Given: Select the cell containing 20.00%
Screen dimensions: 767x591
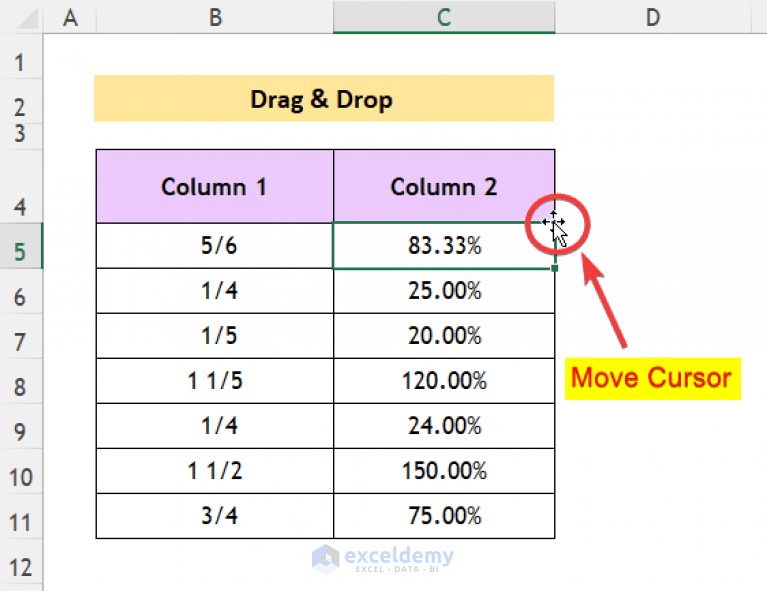Looking at the screenshot, I should pyautogui.click(x=444, y=336).
